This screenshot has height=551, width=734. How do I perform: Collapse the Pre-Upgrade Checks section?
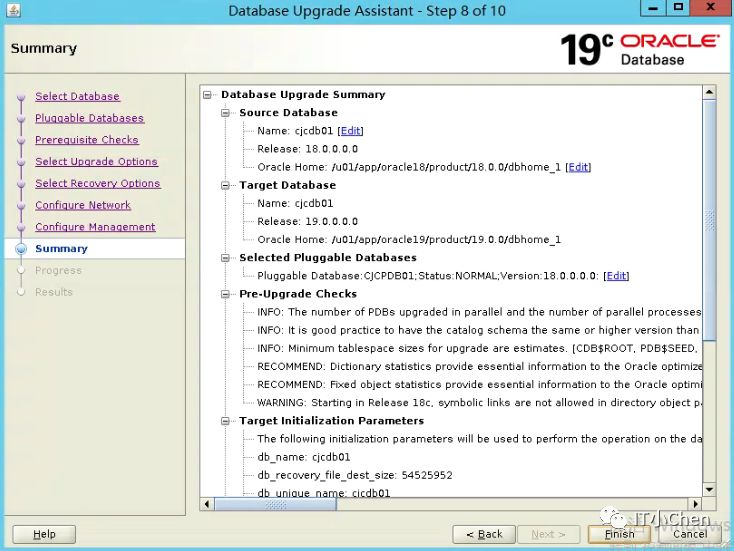(225, 294)
